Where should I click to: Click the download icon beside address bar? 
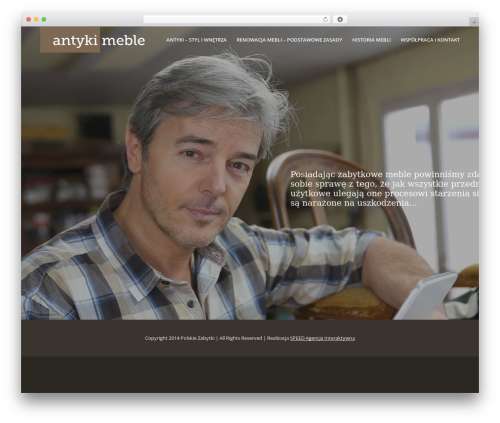[340, 19]
